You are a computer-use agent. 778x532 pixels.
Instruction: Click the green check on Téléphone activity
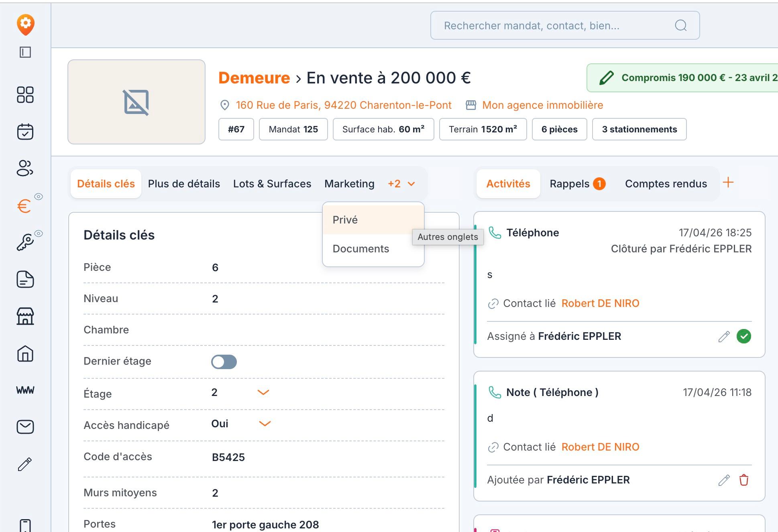tap(744, 336)
